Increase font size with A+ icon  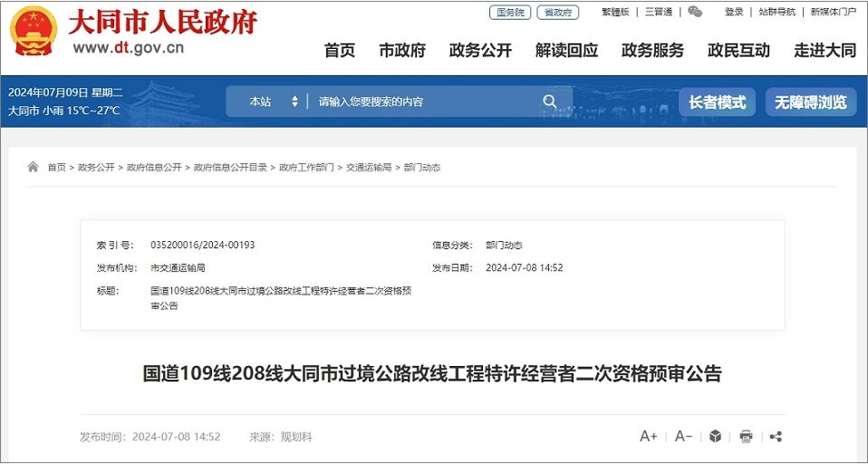tap(649, 437)
